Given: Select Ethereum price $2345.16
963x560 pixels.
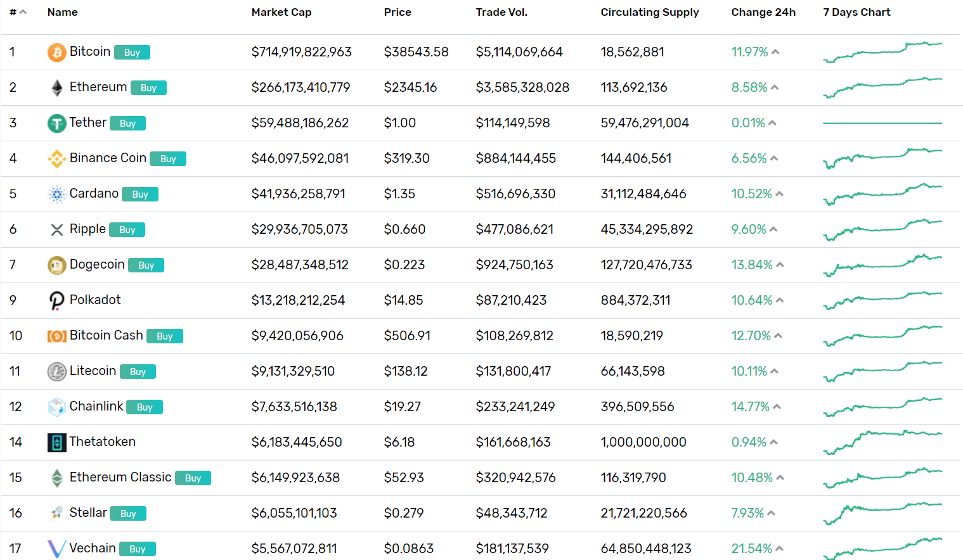Looking at the screenshot, I should (411, 87).
